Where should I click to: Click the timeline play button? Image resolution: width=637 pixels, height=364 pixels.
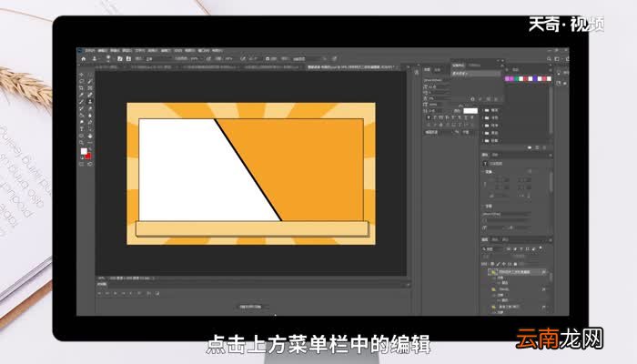(x=116, y=293)
